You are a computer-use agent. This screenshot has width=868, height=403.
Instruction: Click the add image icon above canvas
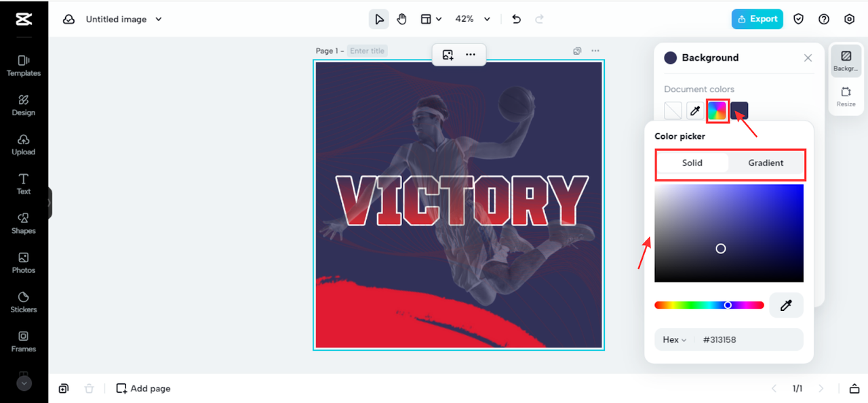click(x=448, y=55)
